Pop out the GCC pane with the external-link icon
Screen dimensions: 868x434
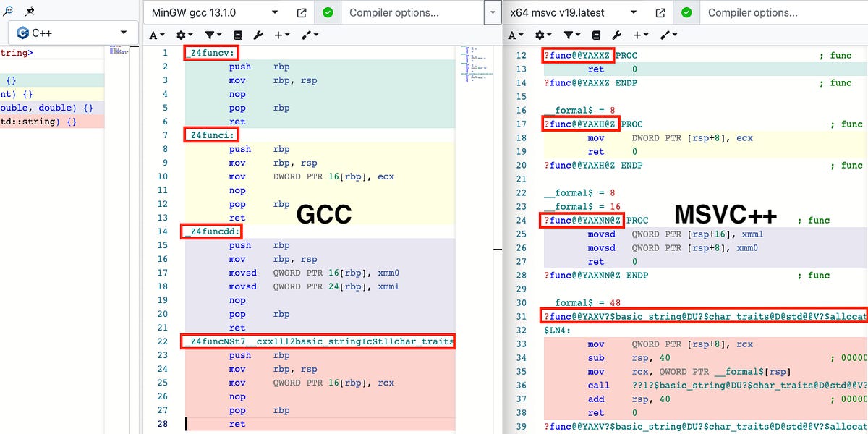300,12
